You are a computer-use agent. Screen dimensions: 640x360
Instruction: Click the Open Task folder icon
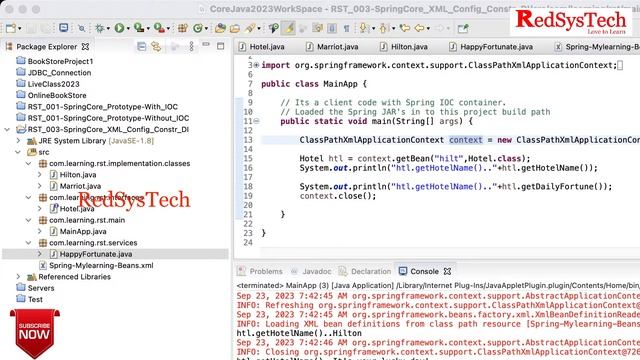coord(235,28)
